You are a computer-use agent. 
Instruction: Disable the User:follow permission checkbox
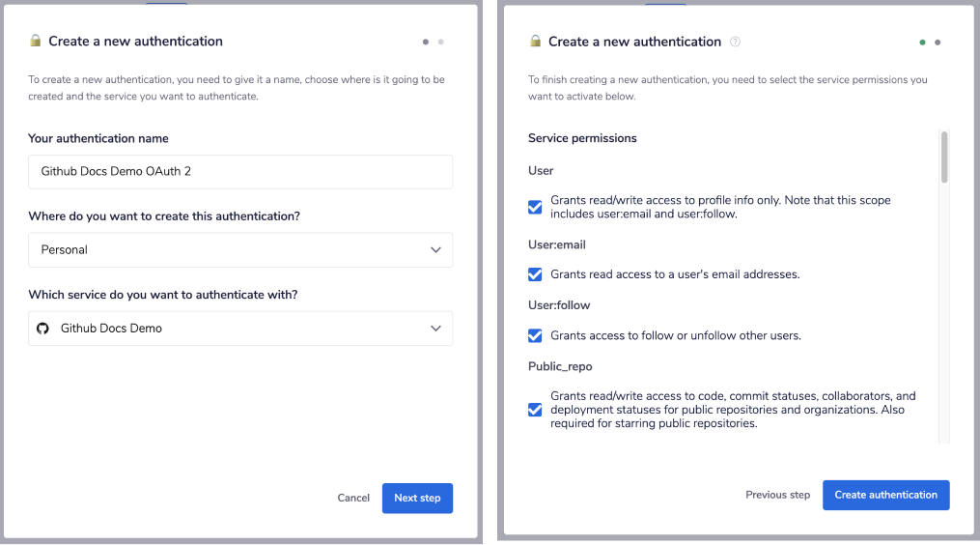point(535,335)
